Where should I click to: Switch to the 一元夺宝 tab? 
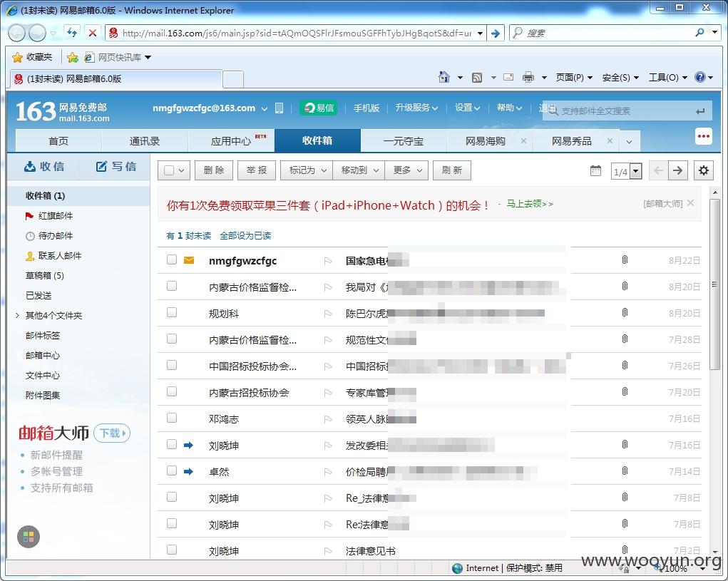pos(404,141)
